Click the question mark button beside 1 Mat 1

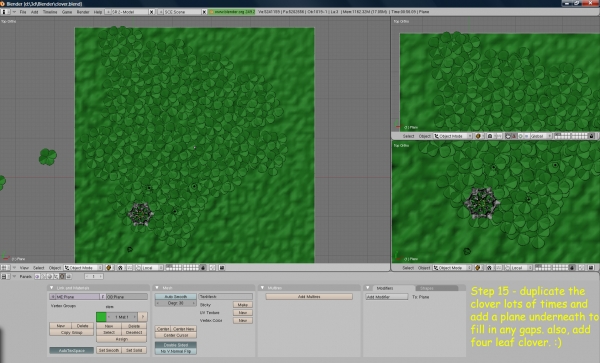point(142,317)
